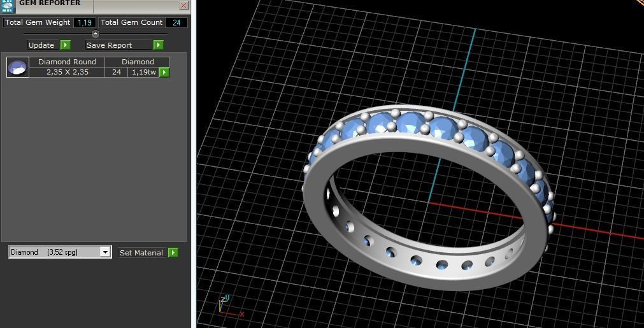Click the 'Diamond' material header cell

click(x=138, y=62)
